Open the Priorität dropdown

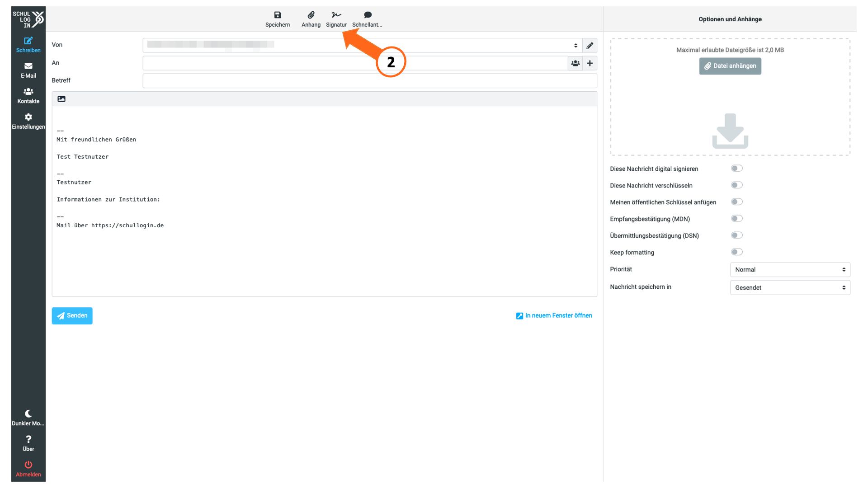[790, 270]
